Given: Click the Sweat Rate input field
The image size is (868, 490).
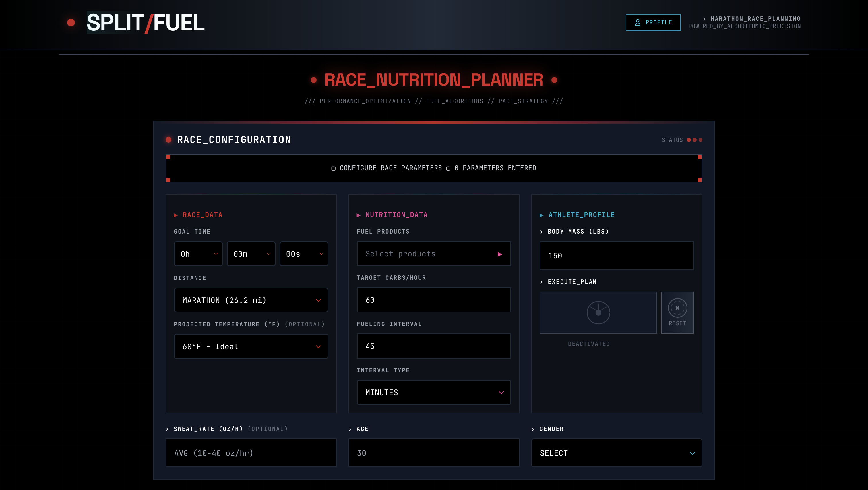Looking at the screenshot, I should pos(251,453).
